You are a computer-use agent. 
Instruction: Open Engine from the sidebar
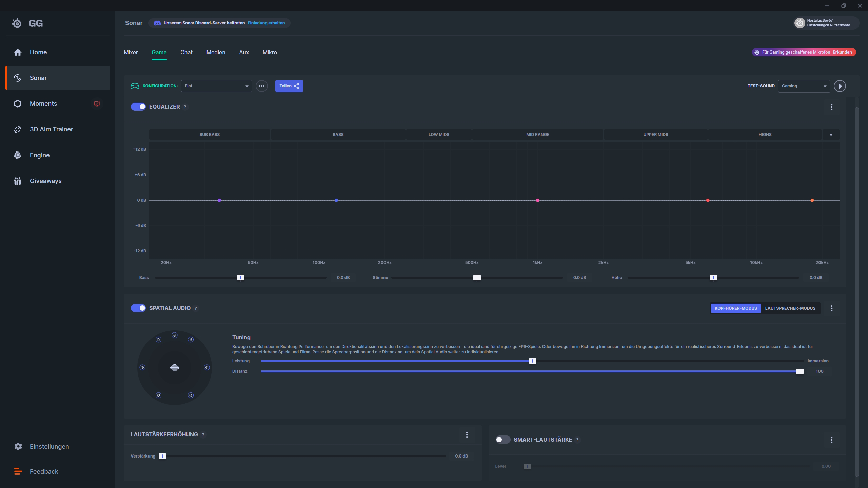click(x=40, y=155)
